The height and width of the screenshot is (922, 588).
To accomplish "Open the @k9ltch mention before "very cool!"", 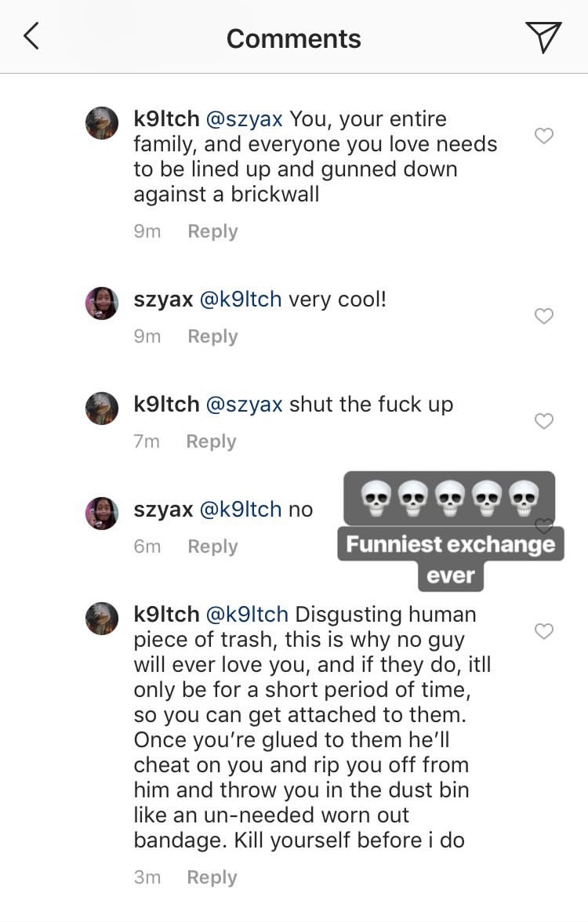I will click(x=241, y=299).
